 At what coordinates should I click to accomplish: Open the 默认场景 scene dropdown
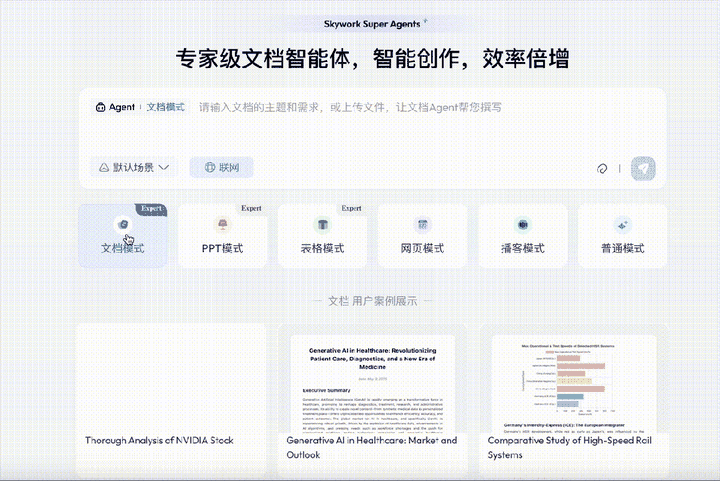coord(134,168)
